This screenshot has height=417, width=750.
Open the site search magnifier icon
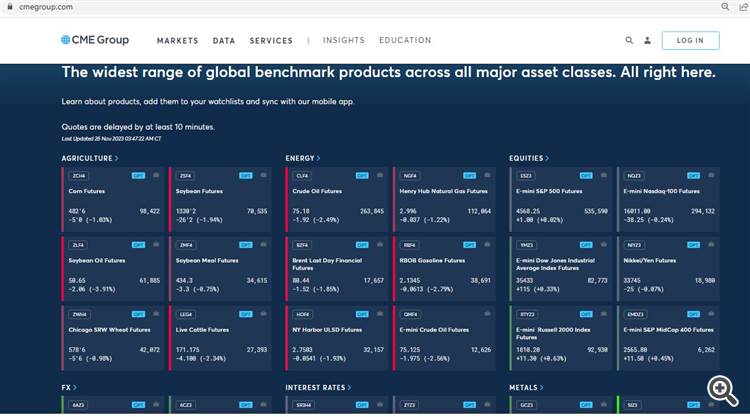point(629,41)
